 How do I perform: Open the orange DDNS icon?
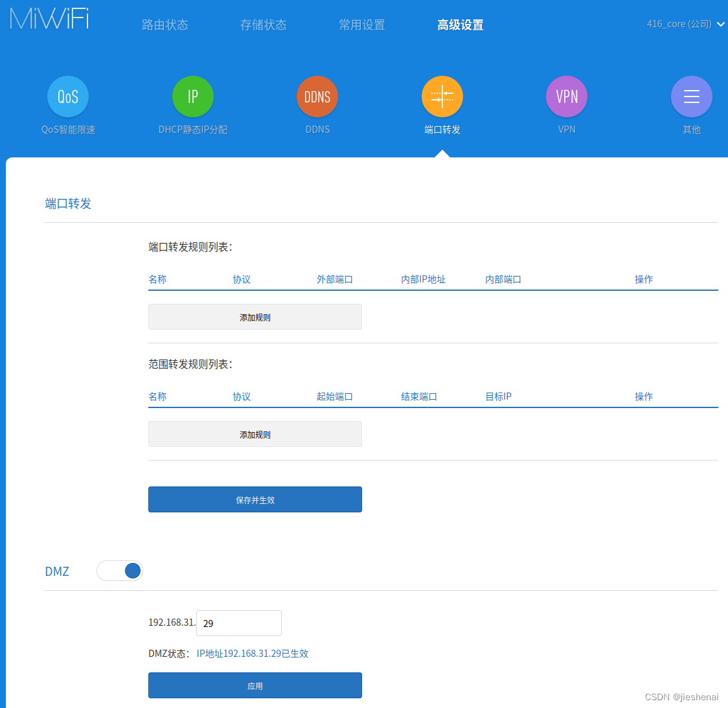click(317, 97)
